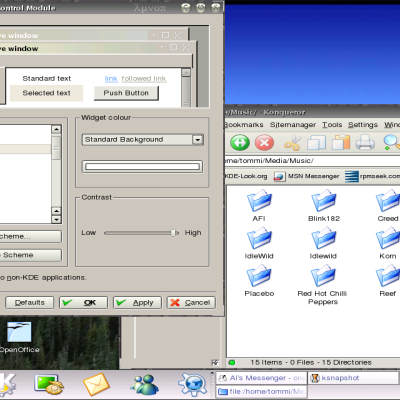Click the green navigation arrows icon in Konqueror
The width and height of the screenshot is (400, 400).
click(240, 143)
